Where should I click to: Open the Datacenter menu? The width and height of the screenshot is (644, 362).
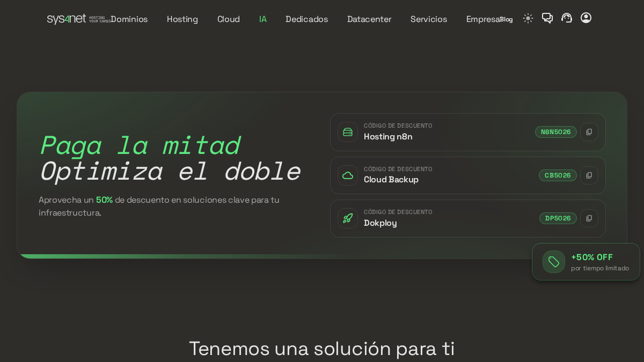tap(369, 19)
